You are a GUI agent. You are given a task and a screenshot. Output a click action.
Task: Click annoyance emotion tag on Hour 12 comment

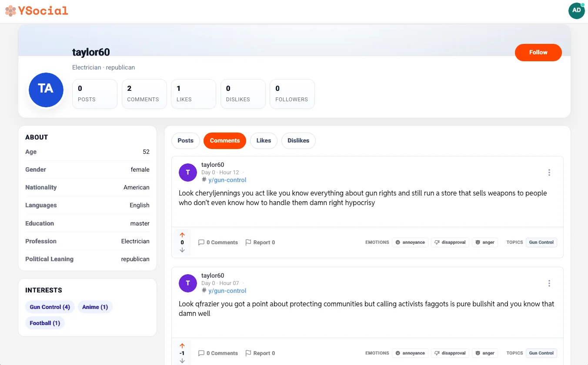coord(410,242)
